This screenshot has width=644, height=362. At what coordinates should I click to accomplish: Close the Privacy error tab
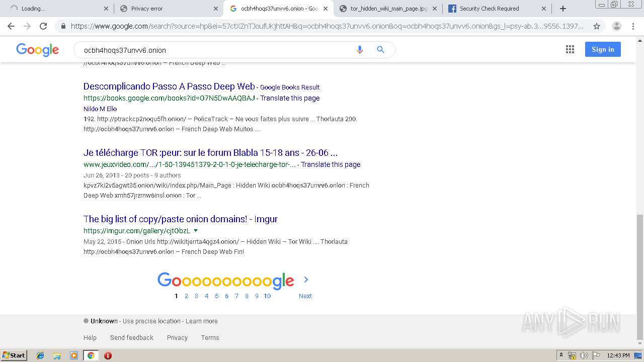(215, 9)
